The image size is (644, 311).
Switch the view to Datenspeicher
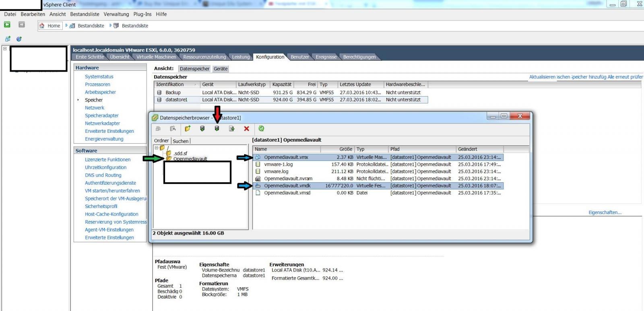(194, 69)
